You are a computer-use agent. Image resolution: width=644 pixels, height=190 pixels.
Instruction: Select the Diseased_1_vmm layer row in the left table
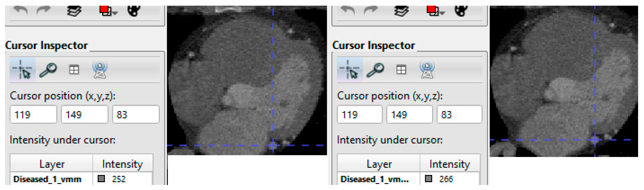(x=48, y=179)
